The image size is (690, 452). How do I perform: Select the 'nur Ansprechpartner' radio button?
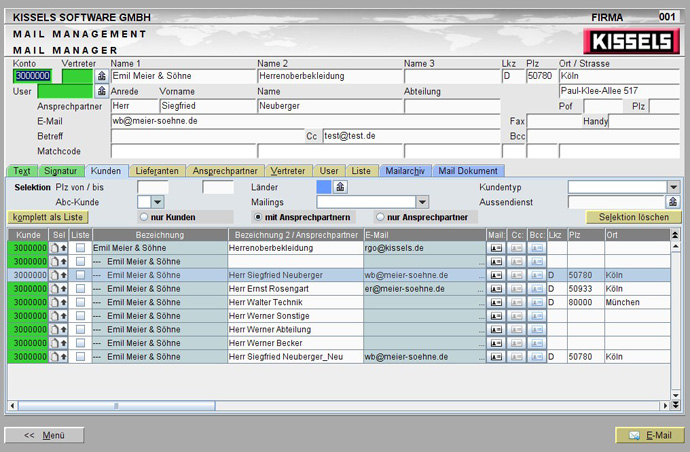tap(380, 217)
